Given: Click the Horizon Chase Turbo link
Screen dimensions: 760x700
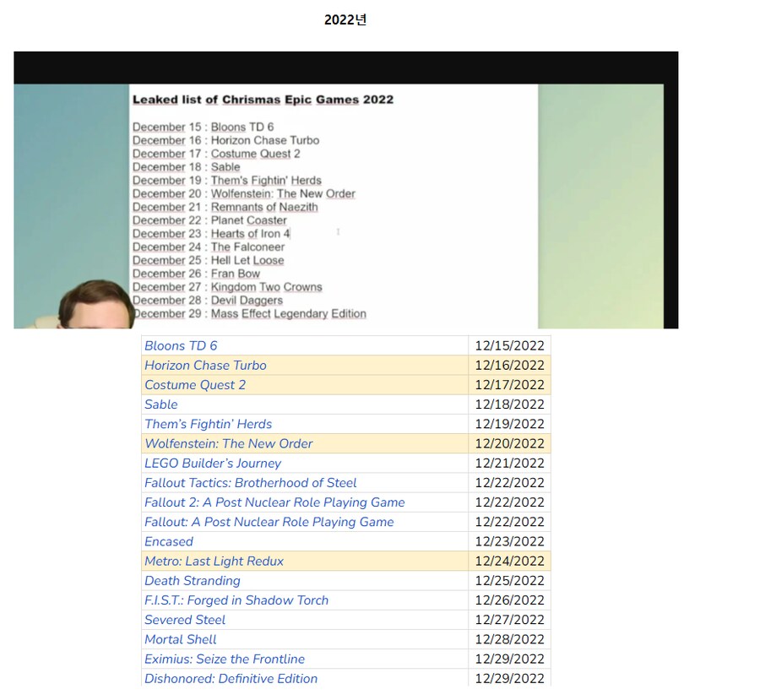Looking at the screenshot, I should 205,365.
